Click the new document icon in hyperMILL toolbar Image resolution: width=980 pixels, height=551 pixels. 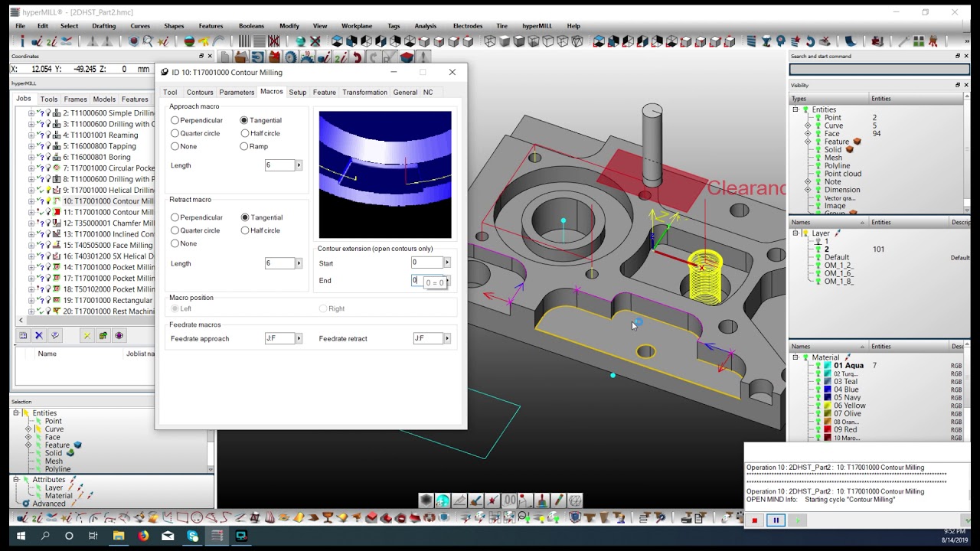(225, 57)
